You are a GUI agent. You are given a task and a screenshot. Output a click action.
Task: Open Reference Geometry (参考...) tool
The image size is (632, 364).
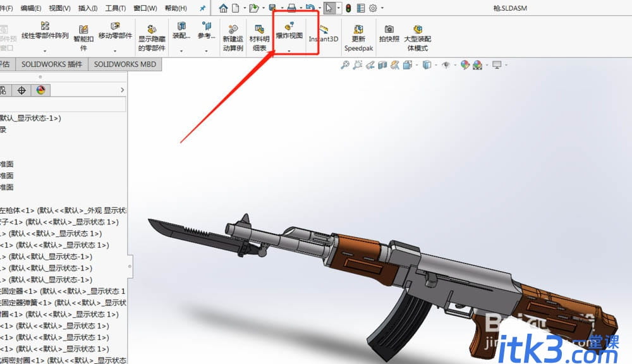pyautogui.click(x=207, y=31)
